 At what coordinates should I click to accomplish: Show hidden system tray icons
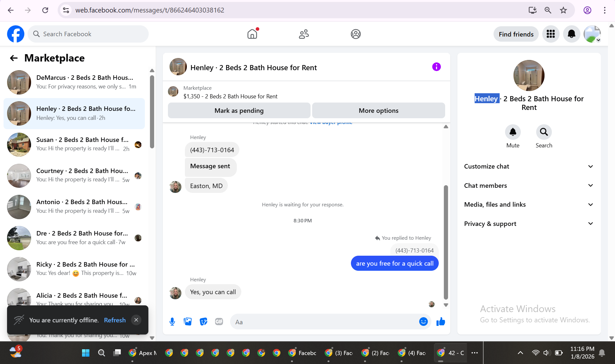click(520, 353)
